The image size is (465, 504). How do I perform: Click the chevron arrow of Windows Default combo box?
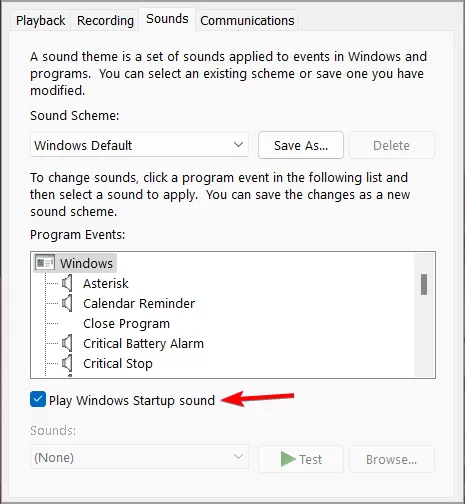[x=238, y=145]
